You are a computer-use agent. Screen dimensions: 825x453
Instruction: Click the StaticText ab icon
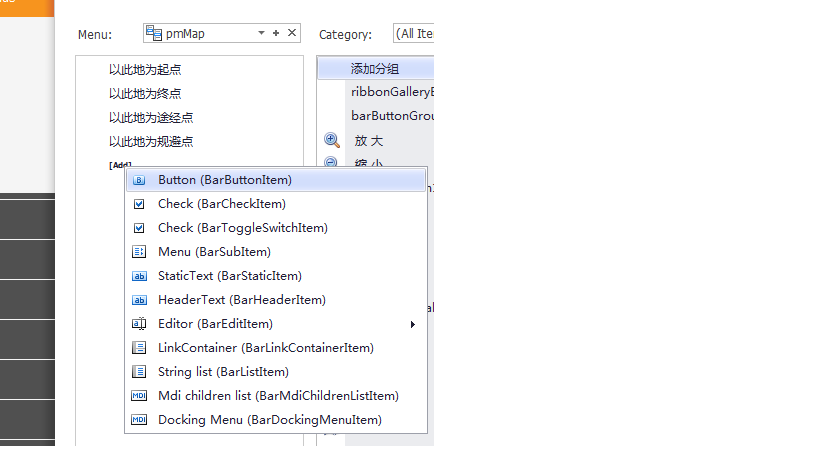(x=139, y=276)
